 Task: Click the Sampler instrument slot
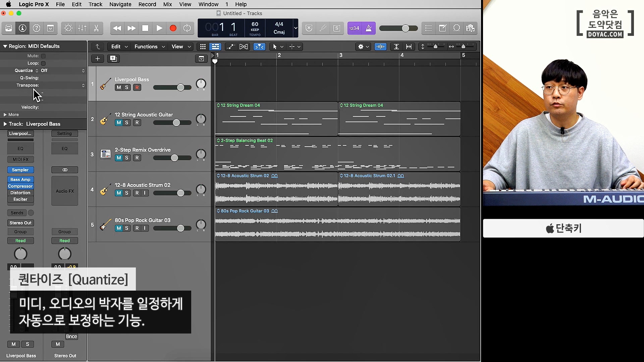pos(20,170)
